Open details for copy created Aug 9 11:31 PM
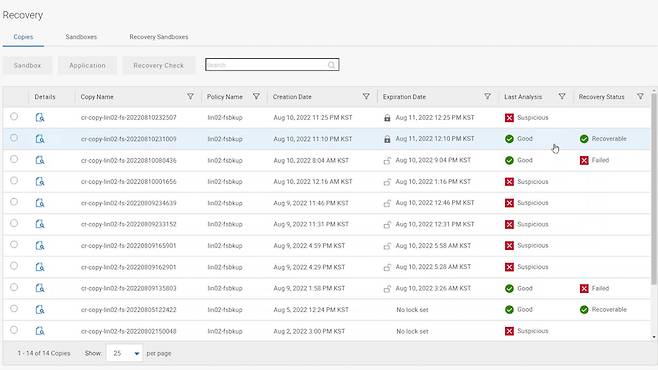The width and height of the screenshot is (658, 370). pos(40,224)
